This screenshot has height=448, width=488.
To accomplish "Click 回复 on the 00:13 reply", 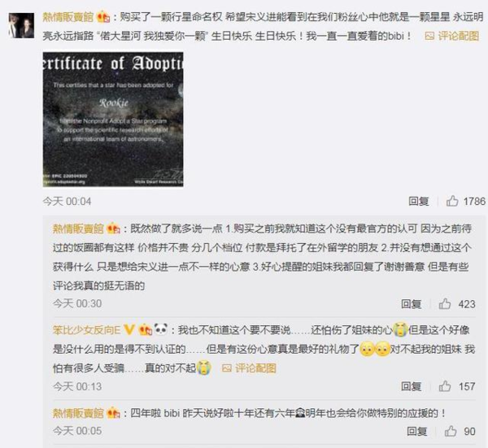I will point(411,386).
